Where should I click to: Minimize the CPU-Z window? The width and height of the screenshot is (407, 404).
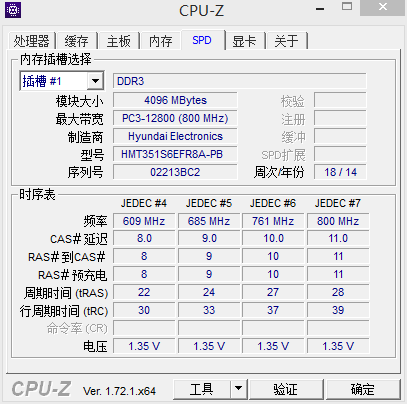(x=320, y=9)
